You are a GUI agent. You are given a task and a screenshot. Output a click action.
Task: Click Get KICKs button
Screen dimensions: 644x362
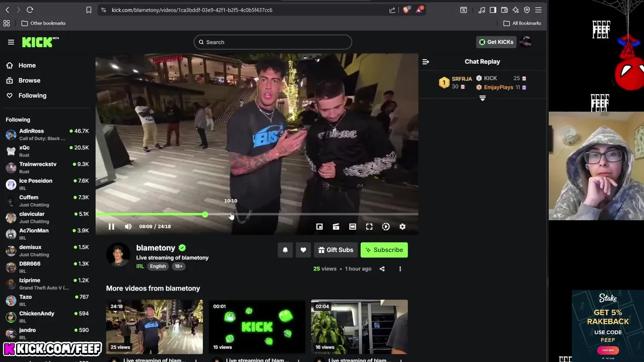click(496, 42)
